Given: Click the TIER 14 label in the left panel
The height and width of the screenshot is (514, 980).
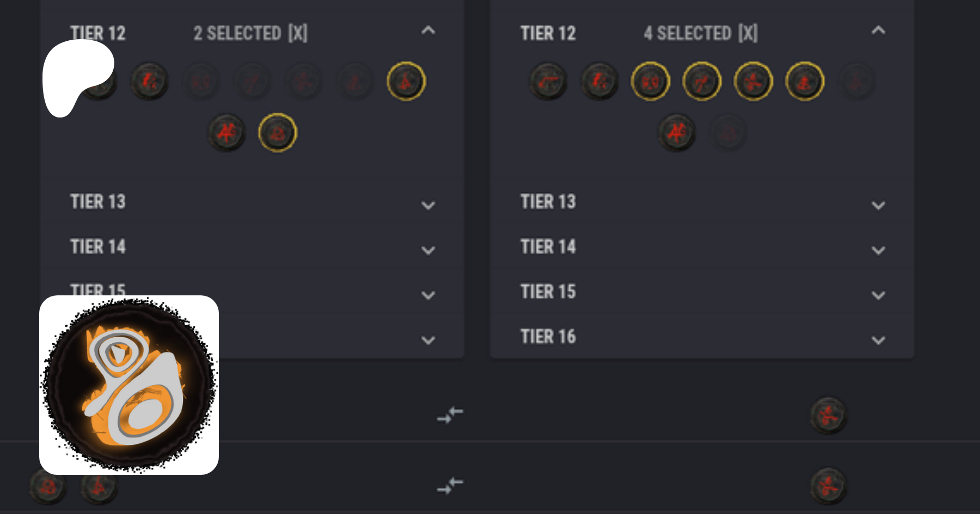Looking at the screenshot, I should (98, 247).
